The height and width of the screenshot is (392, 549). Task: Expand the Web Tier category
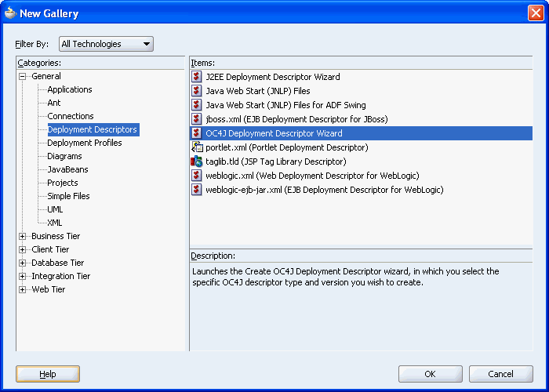point(23,289)
